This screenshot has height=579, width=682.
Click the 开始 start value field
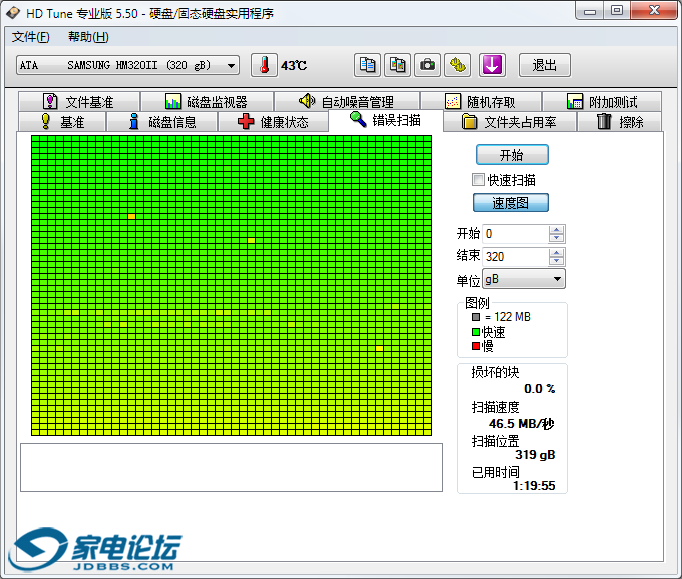click(x=516, y=234)
